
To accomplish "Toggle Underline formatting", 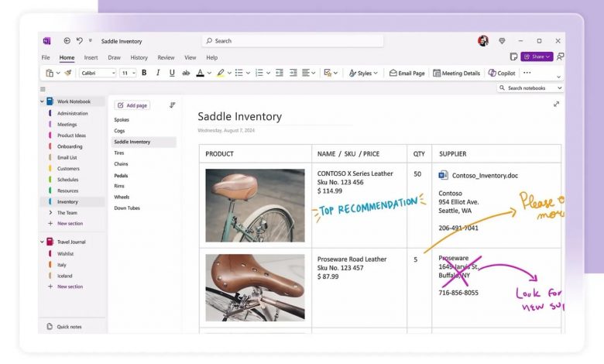I will (171, 73).
